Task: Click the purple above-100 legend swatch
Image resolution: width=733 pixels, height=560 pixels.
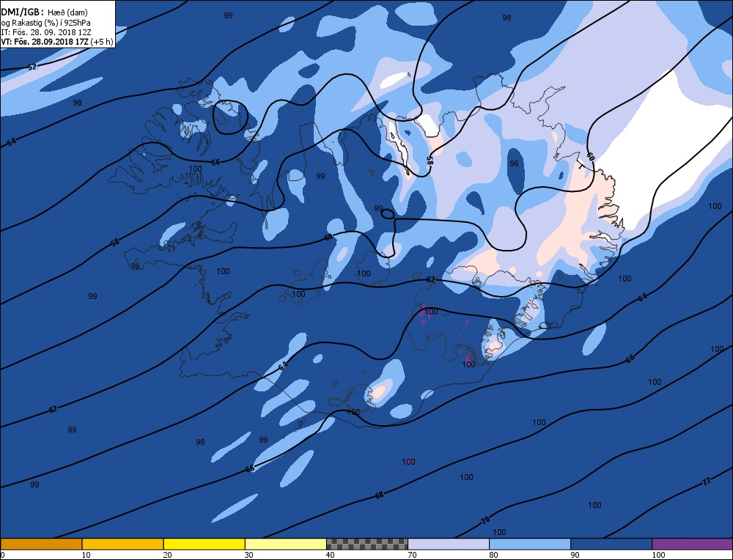Action: 693,544
